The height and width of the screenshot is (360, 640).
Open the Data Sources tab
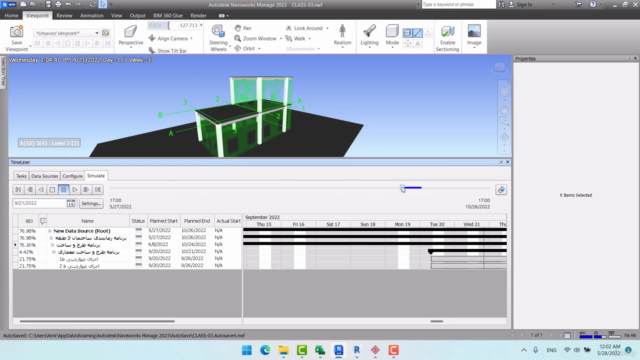tap(44, 176)
